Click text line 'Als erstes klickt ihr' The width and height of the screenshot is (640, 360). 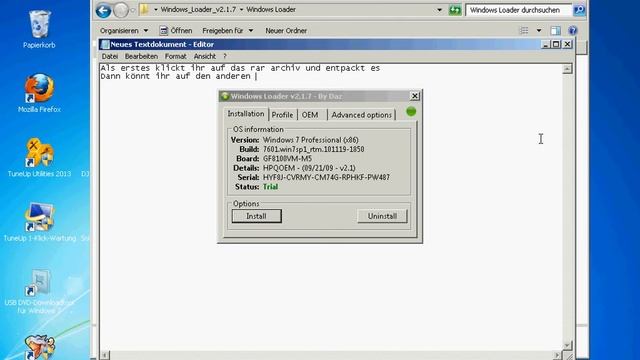coord(240,68)
